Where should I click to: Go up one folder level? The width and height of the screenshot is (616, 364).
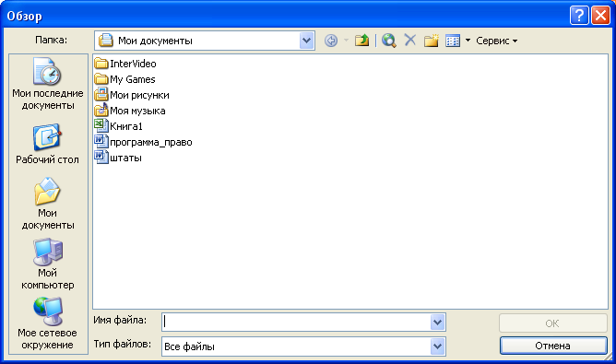pyautogui.click(x=361, y=41)
